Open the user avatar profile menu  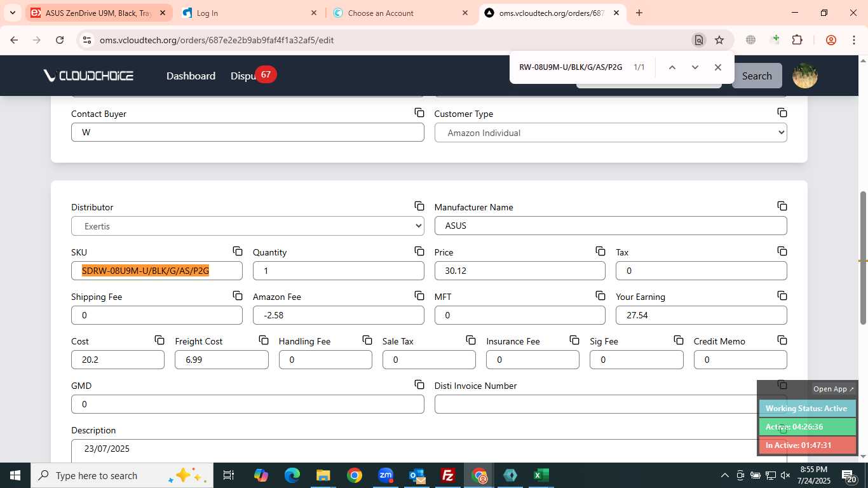point(804,76)
